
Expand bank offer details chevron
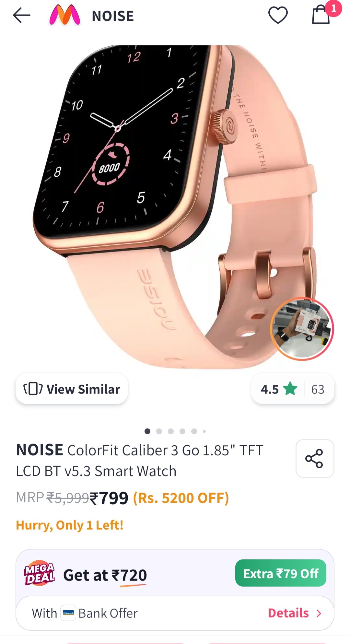[x=319, y=613]
